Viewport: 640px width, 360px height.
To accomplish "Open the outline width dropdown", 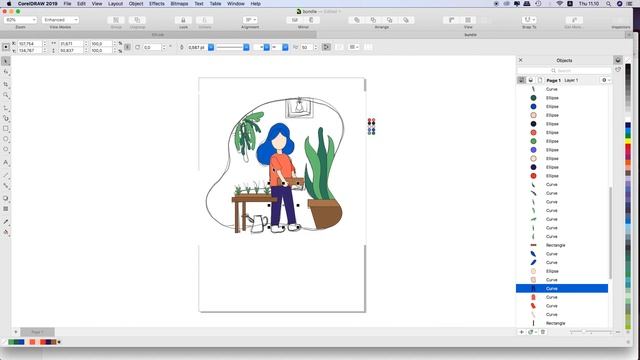I will click(x=211, y=47).
